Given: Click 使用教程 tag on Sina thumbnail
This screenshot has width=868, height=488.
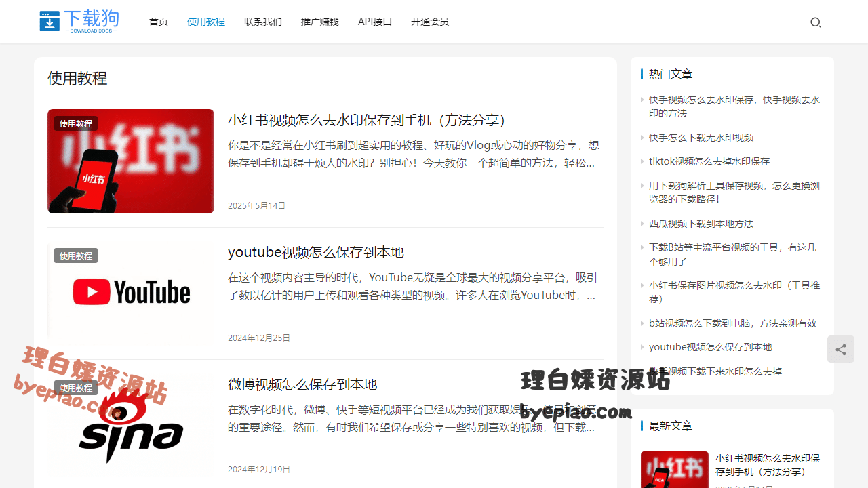Looking at the screenshot, I should click(x=76, y=388).
